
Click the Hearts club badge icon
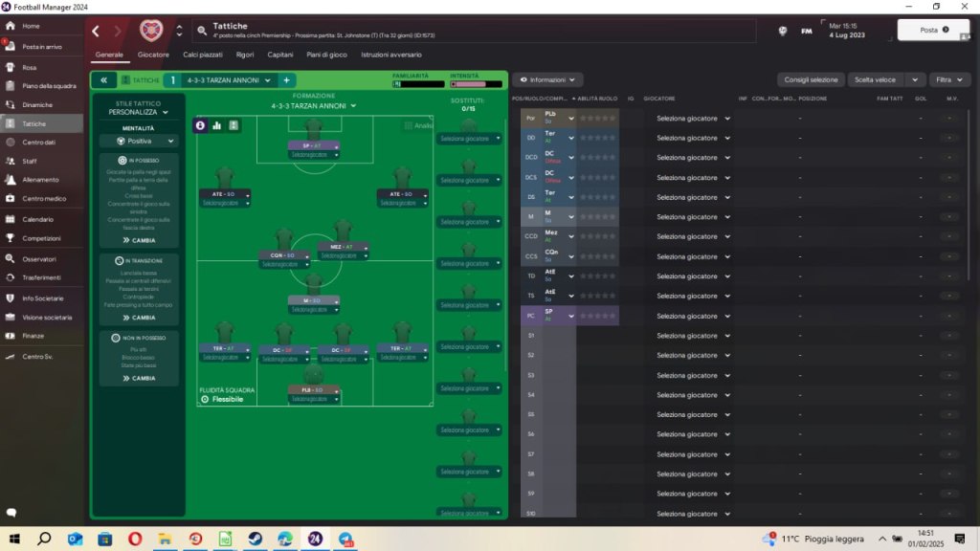point(149,31)
